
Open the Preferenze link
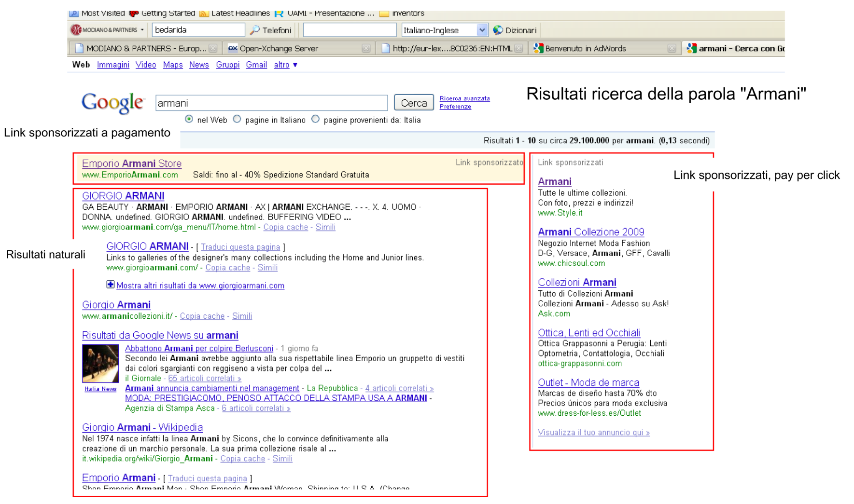click(x=455, y=107)
